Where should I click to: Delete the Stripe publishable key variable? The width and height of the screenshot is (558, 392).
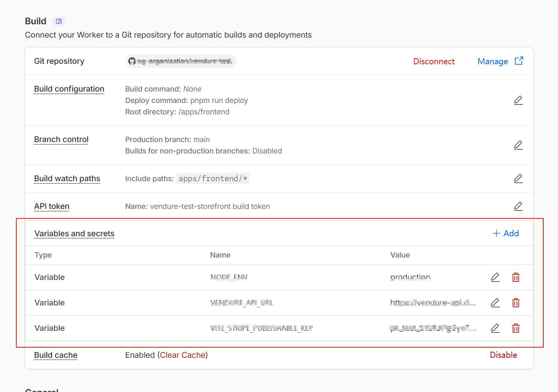point(515,328)
